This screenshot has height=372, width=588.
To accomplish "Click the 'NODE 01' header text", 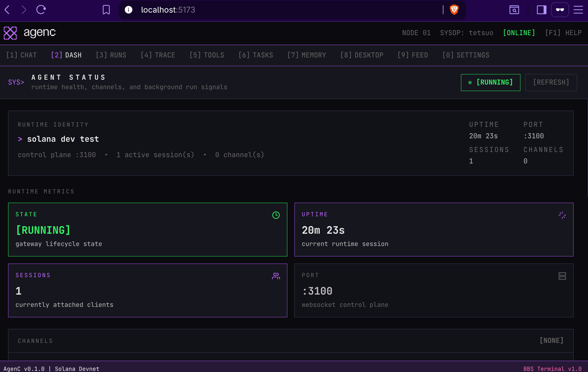I will click(416, 33).
